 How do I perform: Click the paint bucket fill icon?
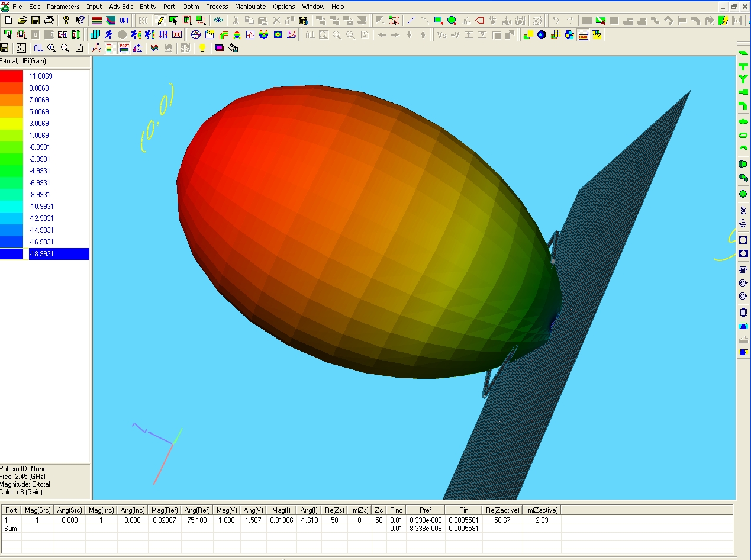click(x=234, y=48)
